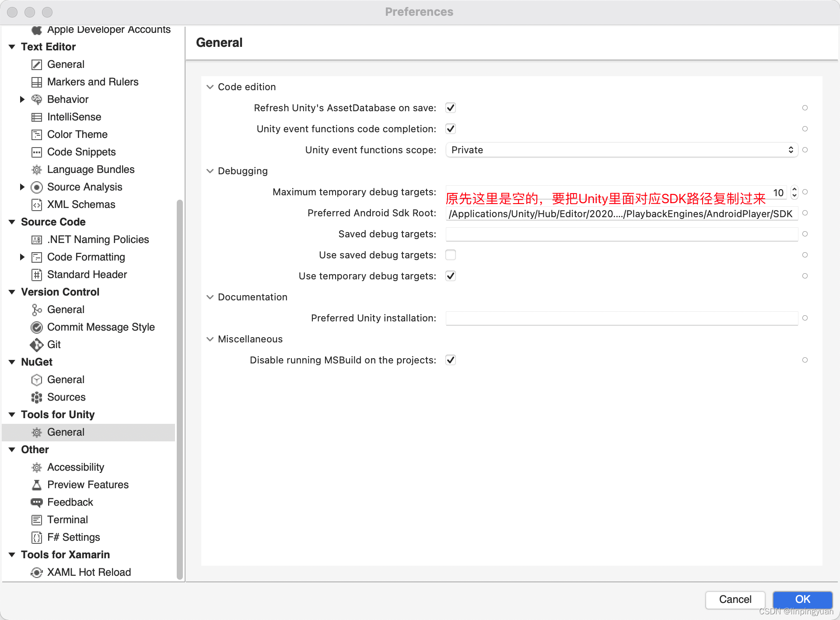The width and height of the screenshot is (840, 620).
Task: Click the NuGet Sources icon
Action: [x=37, y=397]
